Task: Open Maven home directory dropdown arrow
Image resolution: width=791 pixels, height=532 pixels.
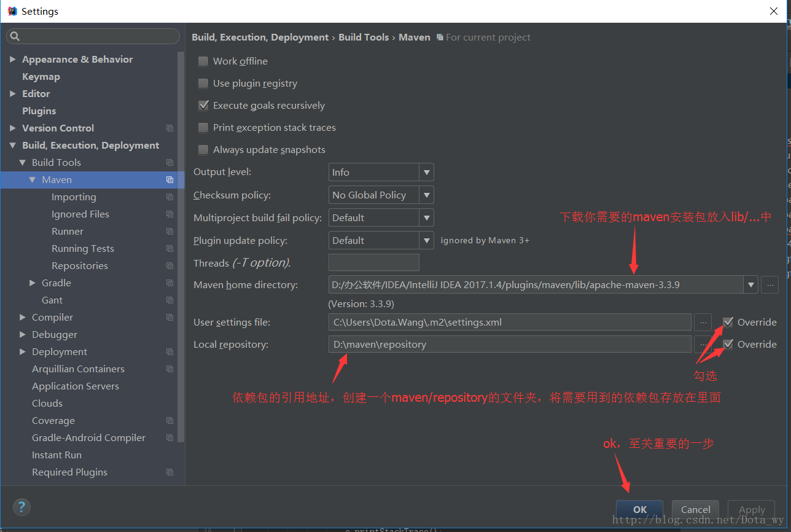Action: (x=750, y=285)
